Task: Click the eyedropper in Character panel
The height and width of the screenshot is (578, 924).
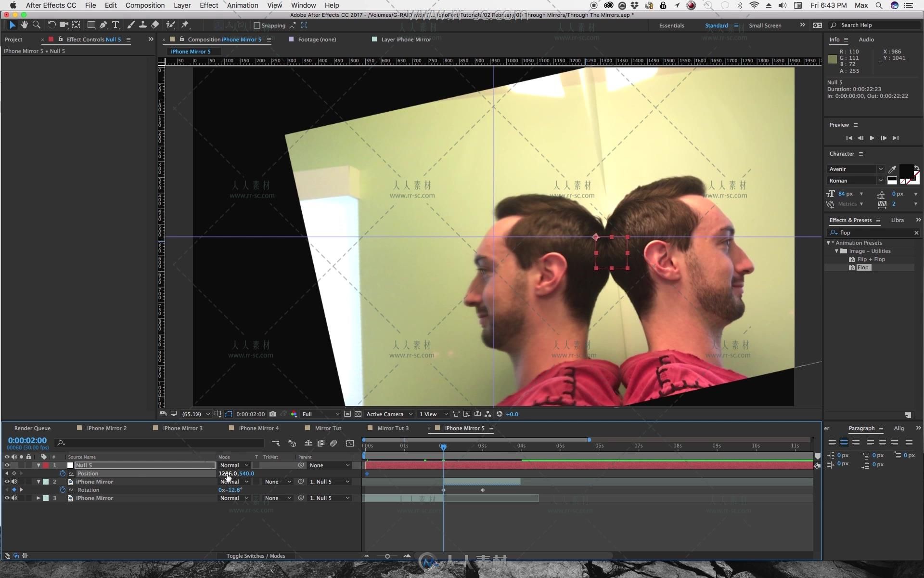Action: click(x=892, y=169)
